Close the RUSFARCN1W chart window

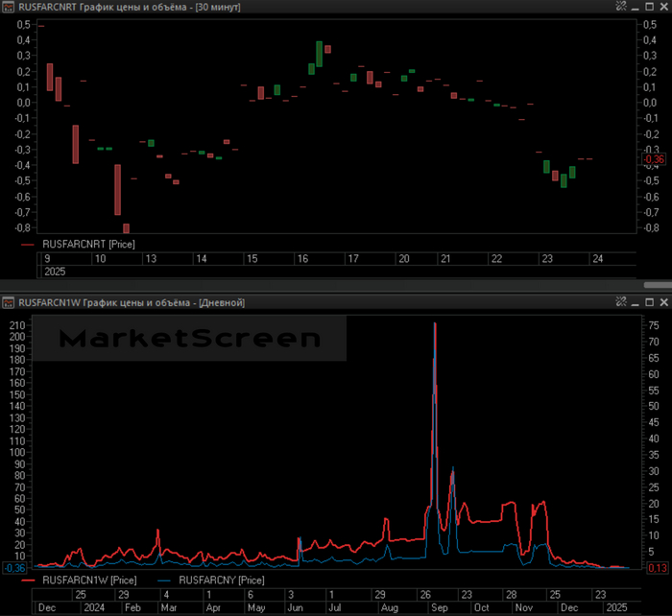point(664,302)
